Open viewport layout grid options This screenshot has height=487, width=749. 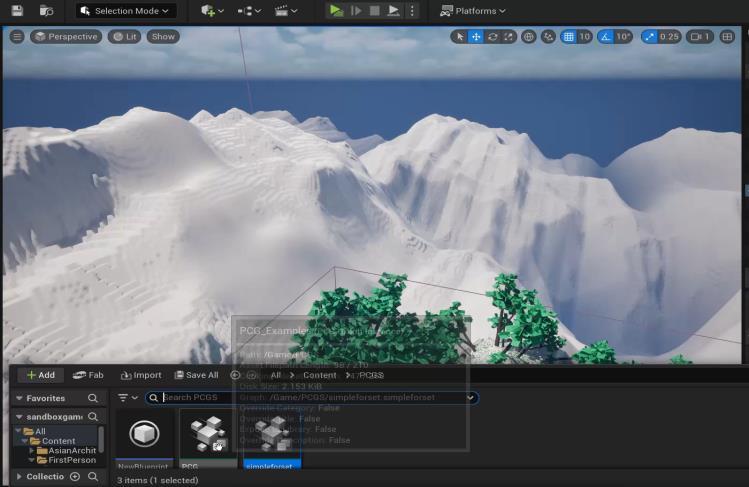tap(727, 37)
